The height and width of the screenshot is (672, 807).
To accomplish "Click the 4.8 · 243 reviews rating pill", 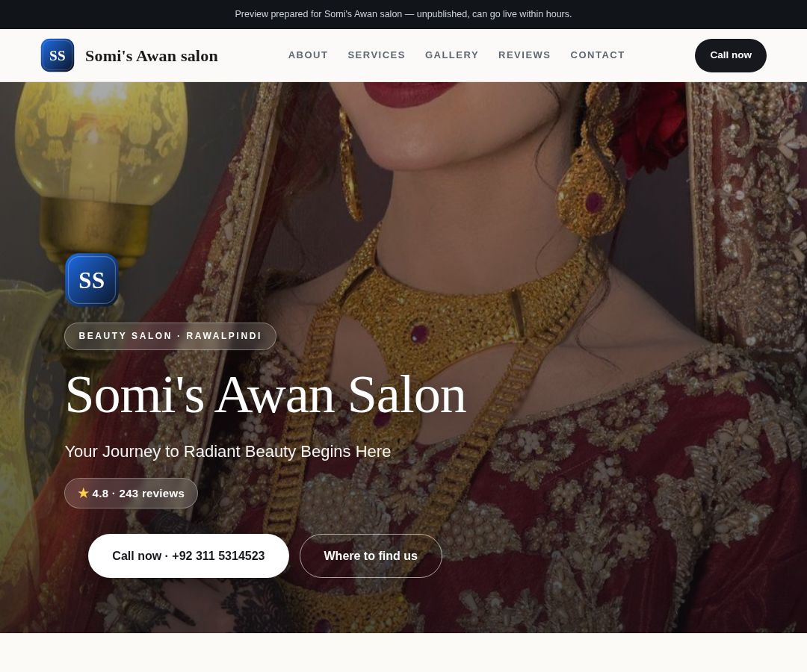I will (131, 493).
